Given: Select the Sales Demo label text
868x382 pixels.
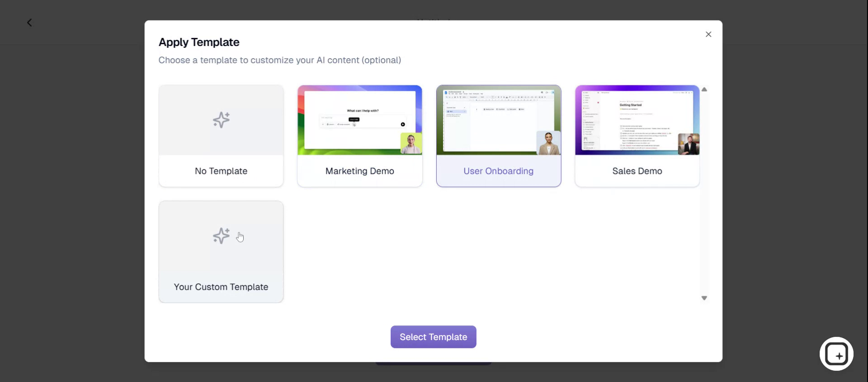Looking at the screenshot, I should coord(637,171).
